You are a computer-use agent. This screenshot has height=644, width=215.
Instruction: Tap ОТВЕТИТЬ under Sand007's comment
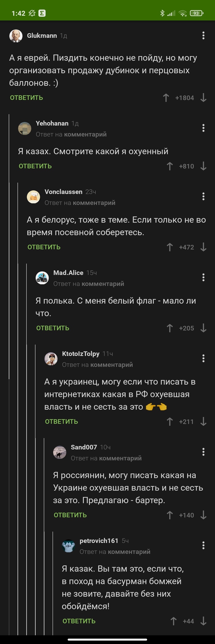point(70,515)
